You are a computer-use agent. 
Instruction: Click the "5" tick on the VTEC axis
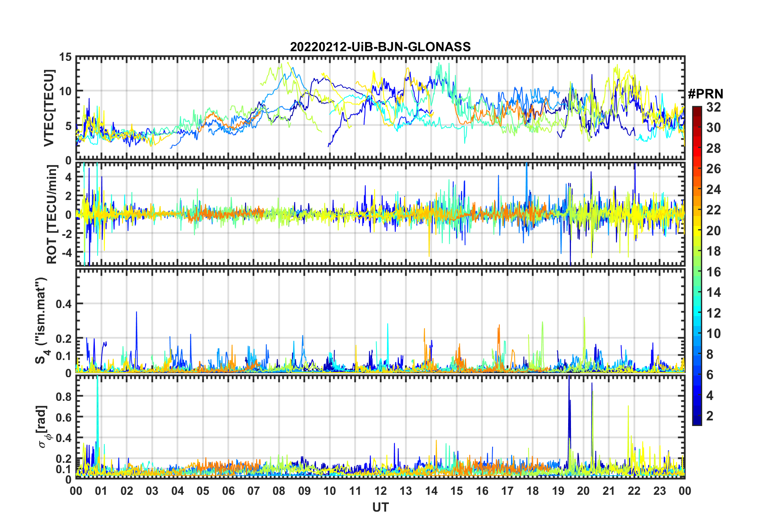pyautogui.click(x=68, y=126)
